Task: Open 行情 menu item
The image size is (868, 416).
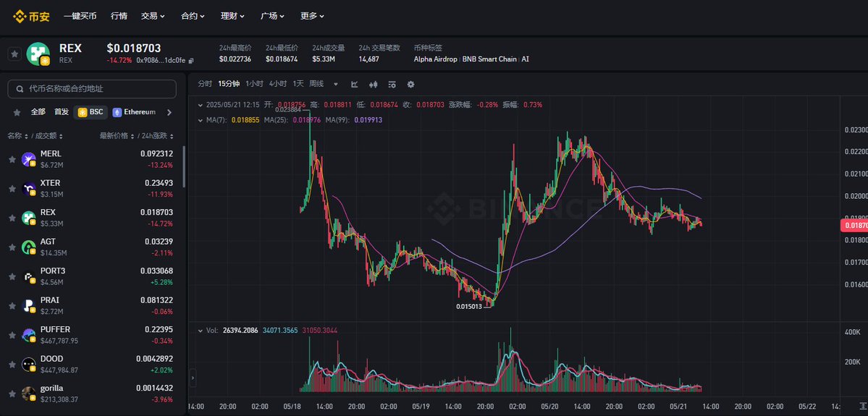Action: (119, 16)
